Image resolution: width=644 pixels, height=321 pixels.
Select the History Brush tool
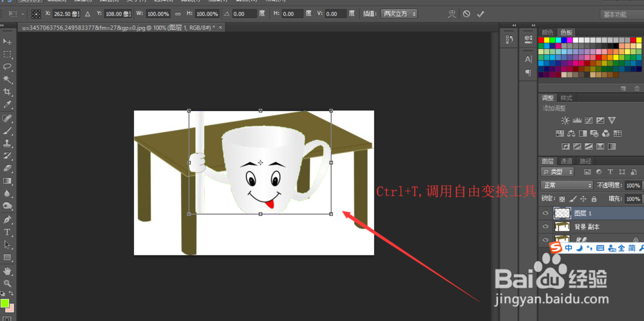7,156
